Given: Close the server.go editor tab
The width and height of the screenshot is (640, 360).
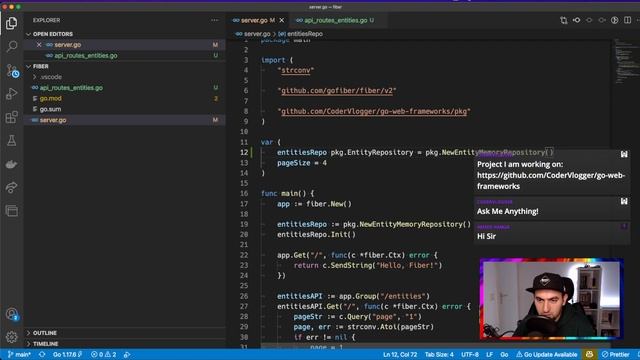Looking at the screenshot, I should click(282, 20).
